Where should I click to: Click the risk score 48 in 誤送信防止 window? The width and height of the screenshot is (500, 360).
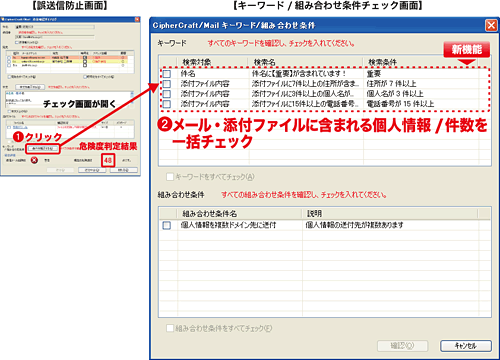point(108,160)
